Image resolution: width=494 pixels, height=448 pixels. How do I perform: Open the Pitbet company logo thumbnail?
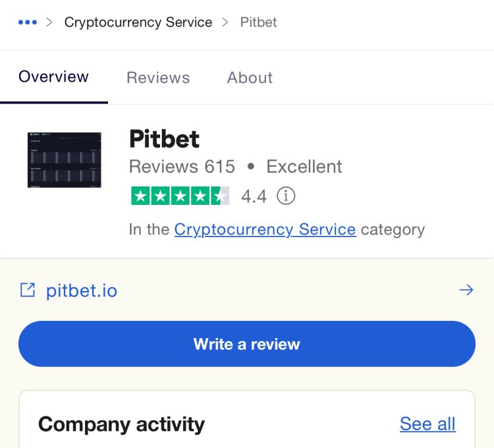(x=65, y=160)
